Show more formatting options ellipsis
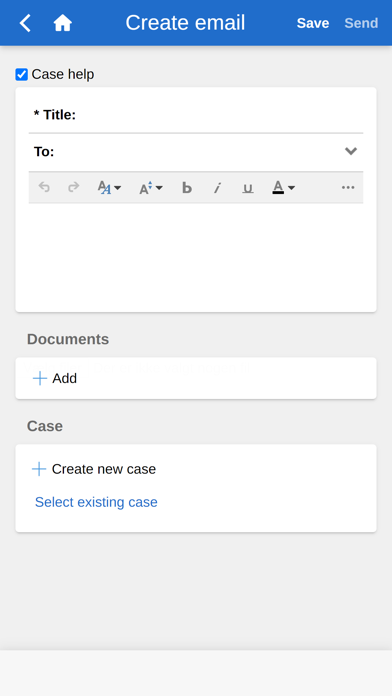 point(348,187)
